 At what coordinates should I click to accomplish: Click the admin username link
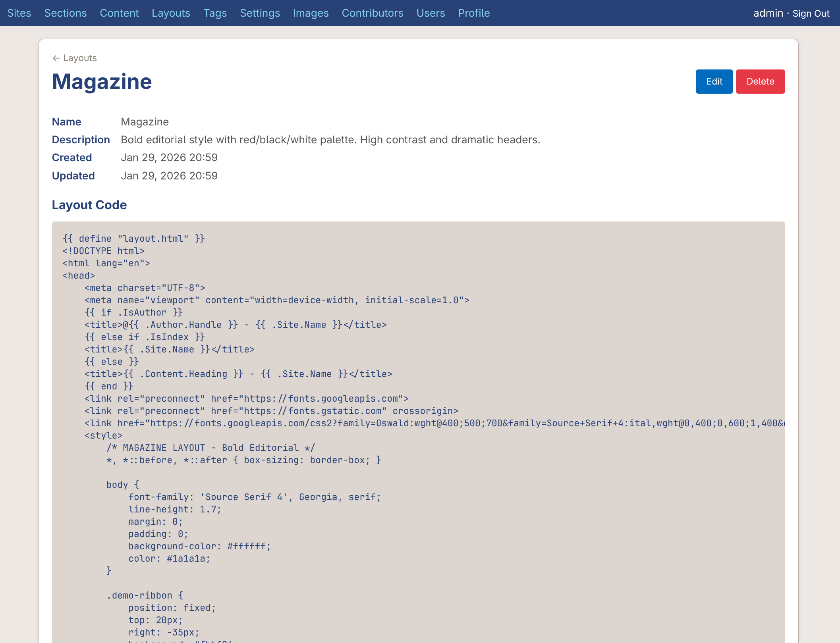pyautogui.click(x=768, y=13)
